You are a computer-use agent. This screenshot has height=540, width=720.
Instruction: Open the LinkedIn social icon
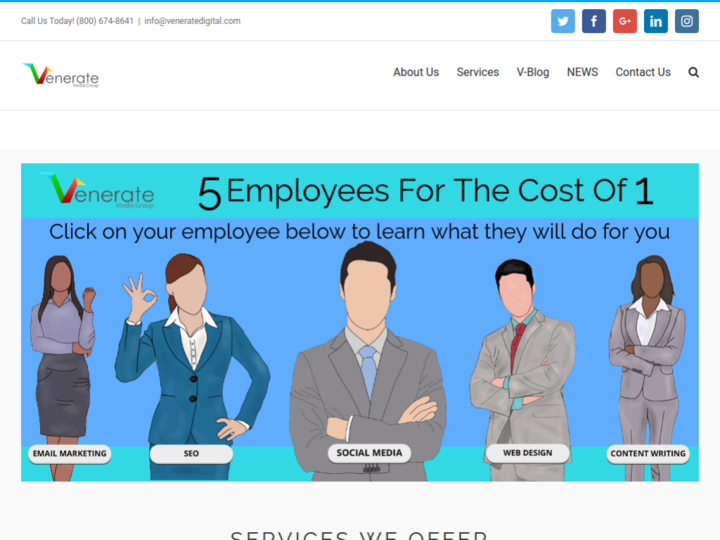[x=656, y=21]
